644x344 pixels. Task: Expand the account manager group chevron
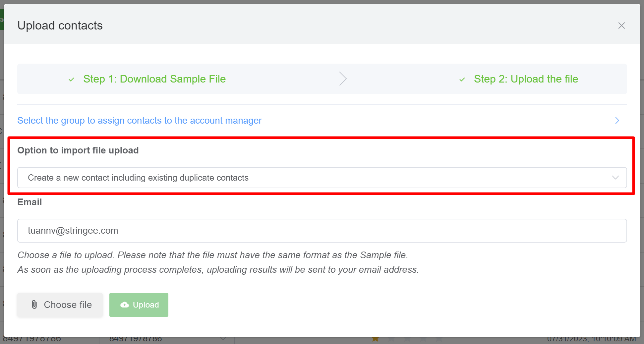coord(617,120)
